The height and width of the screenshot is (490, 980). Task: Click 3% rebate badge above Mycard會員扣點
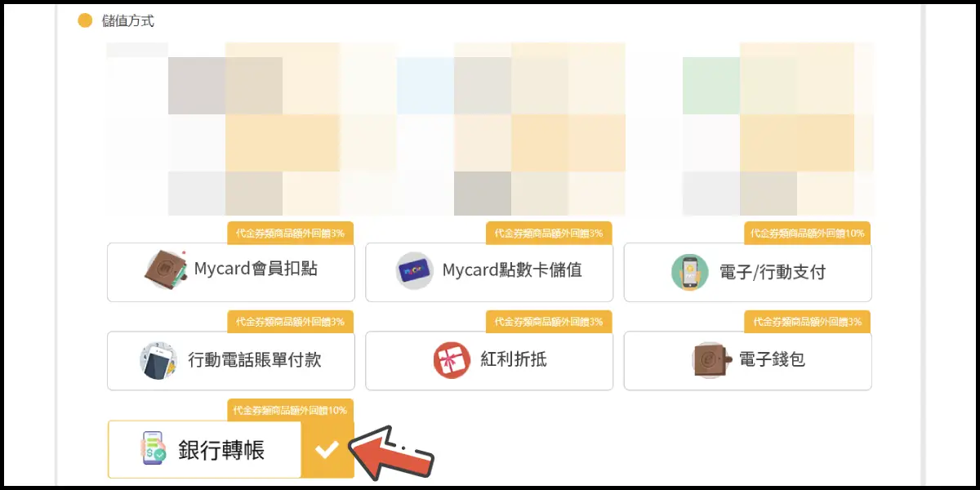coord(290,233)
